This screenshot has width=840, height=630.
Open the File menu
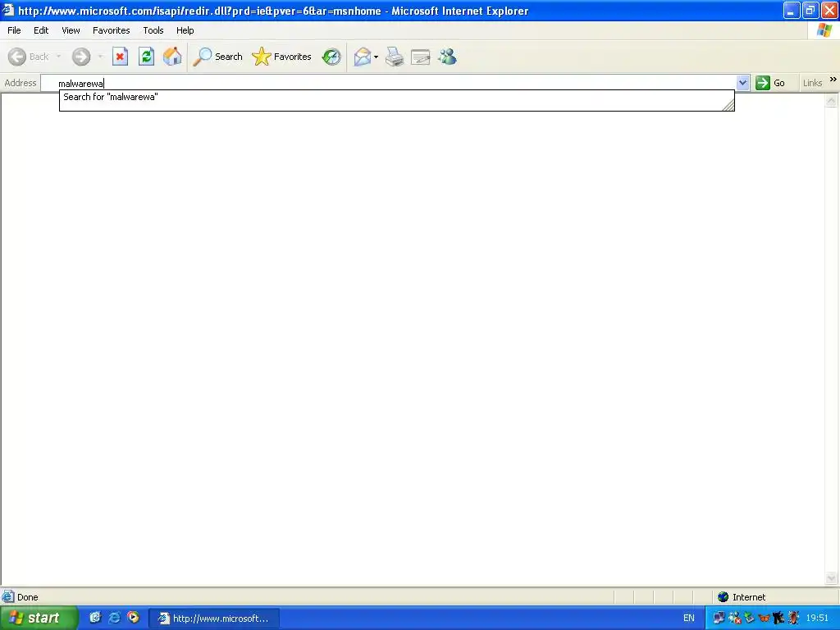14,30
